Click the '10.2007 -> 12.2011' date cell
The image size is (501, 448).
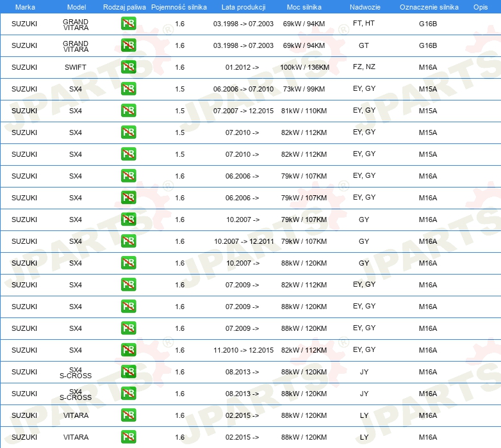(244, 241)
